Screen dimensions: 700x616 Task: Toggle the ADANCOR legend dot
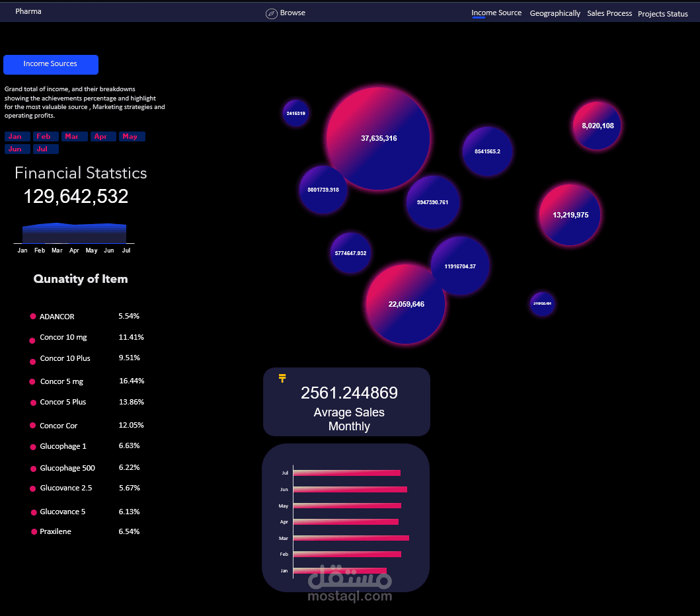coord(32,317)
